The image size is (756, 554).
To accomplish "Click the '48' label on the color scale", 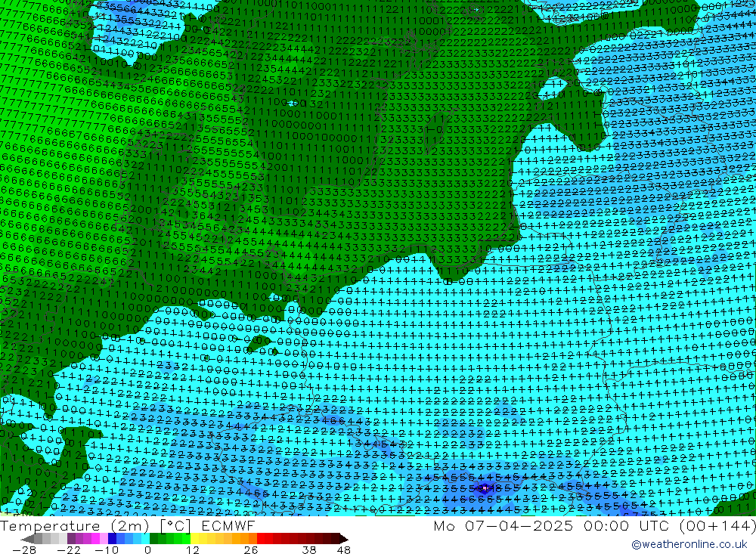I will pos(344,549).
